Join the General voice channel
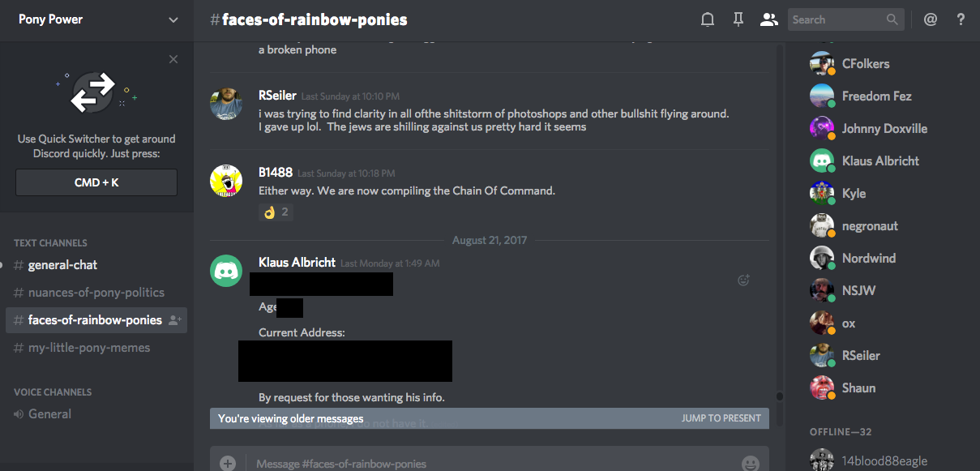Image resolution: width=980 pixels, height=471 pixels. coord(49,413)
